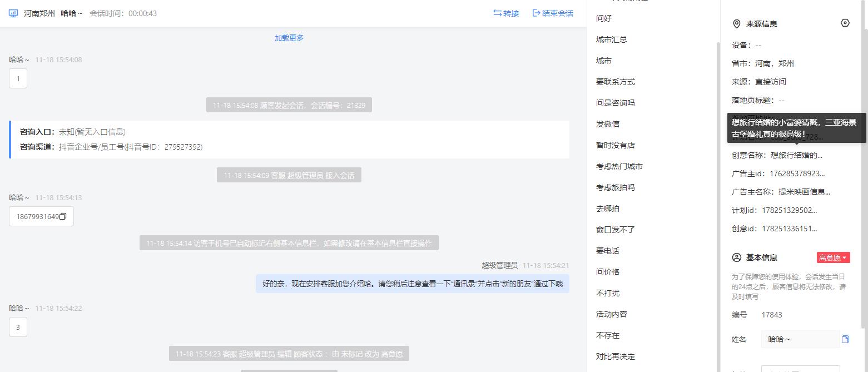Click the agent reply beginning 好的亲
Image resolution: width=868 pixels, height=372 pixels.
point(413,284)
